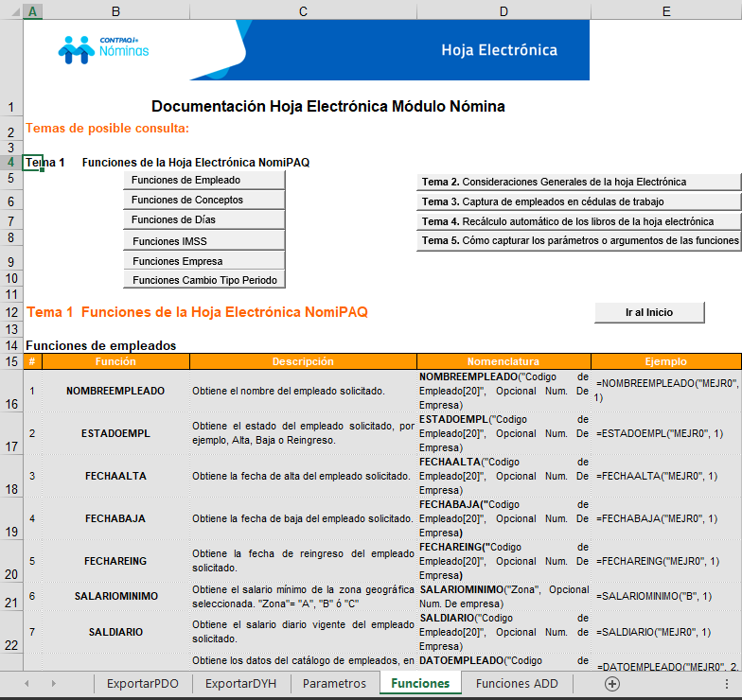Click the Ir al Inicio button
The width and height of the screenshot is (742, 700).
point(649,312)
